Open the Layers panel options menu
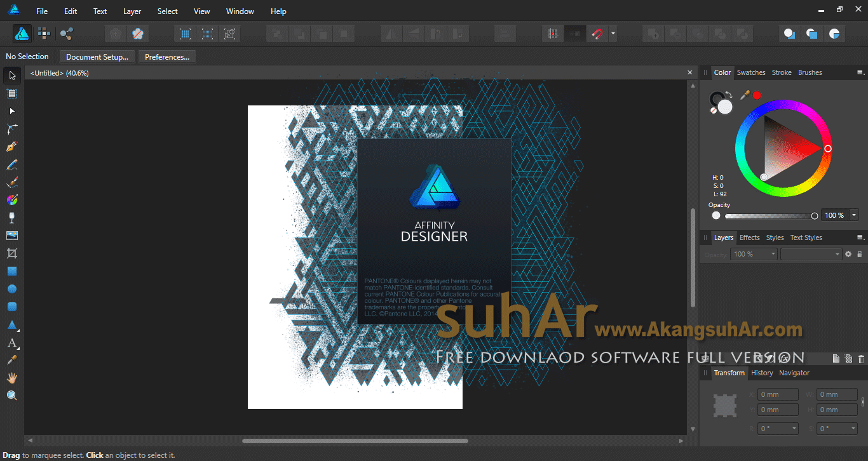This screenshot has width=868, height=461. (860, 237)
